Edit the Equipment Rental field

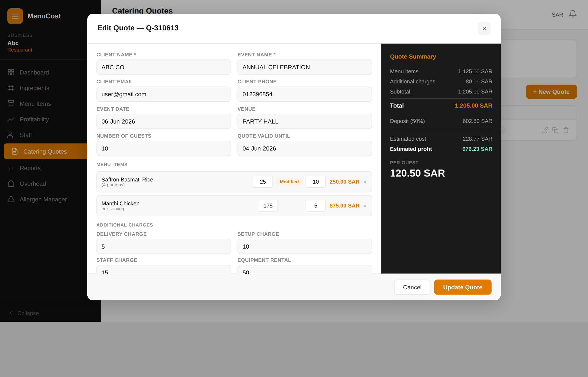coord(304,270)
